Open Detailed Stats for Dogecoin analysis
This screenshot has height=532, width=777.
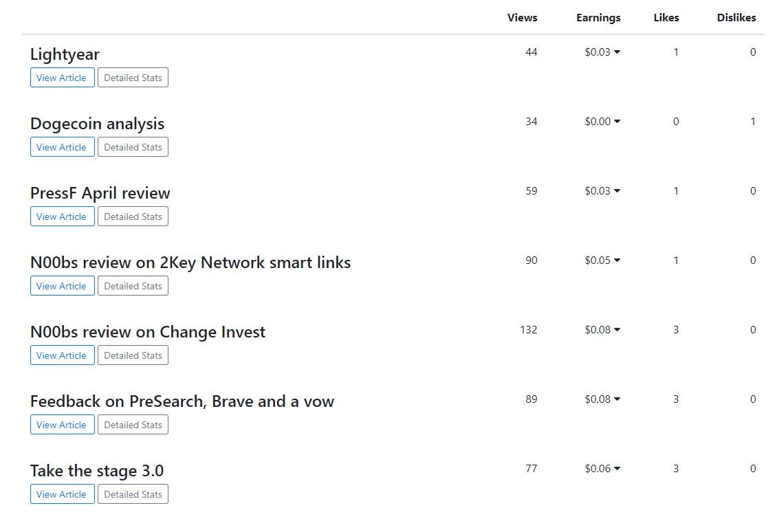click(133, 146)
